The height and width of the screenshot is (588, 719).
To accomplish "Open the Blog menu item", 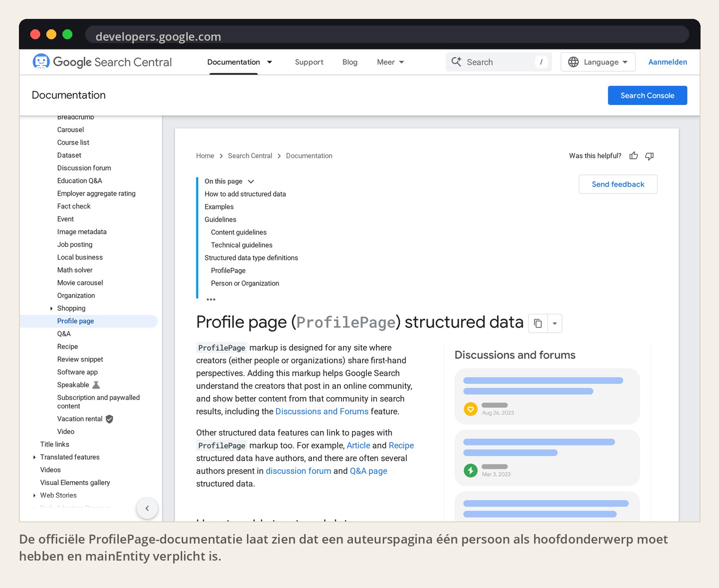I will 350,62.
